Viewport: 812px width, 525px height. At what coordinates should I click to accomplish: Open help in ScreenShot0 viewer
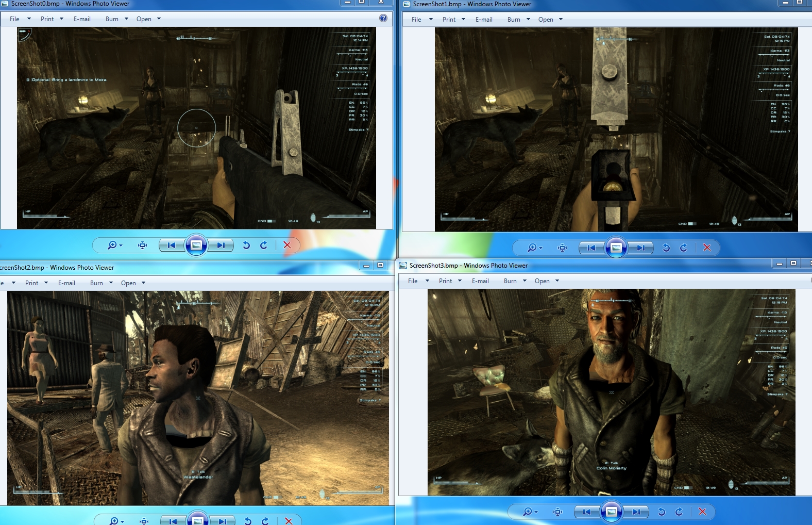383,18
